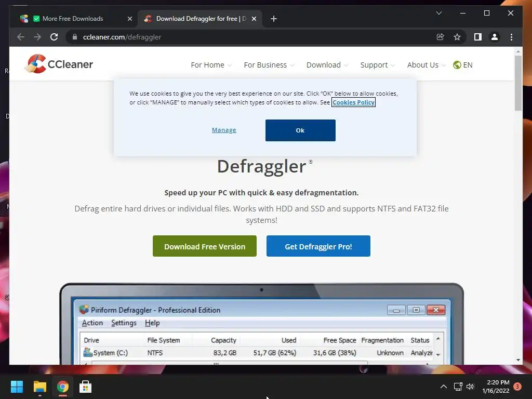Open Chrome three-dot menu

coord(511,37)
